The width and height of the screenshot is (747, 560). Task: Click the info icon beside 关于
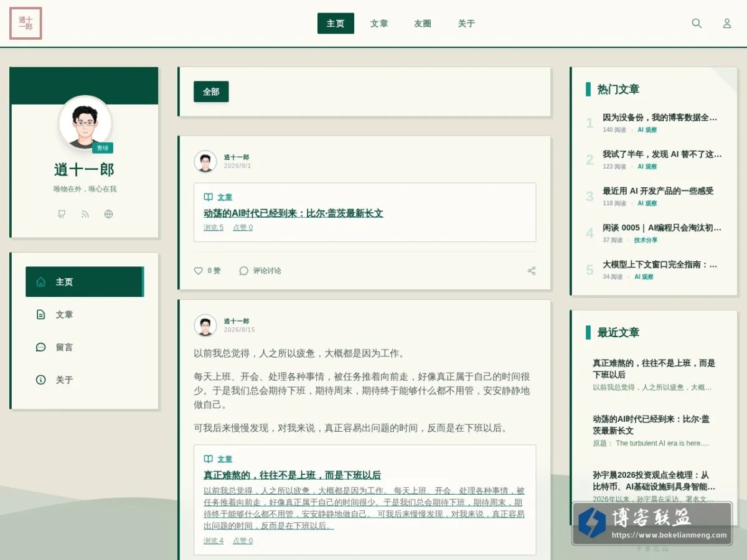coord(41,380)
